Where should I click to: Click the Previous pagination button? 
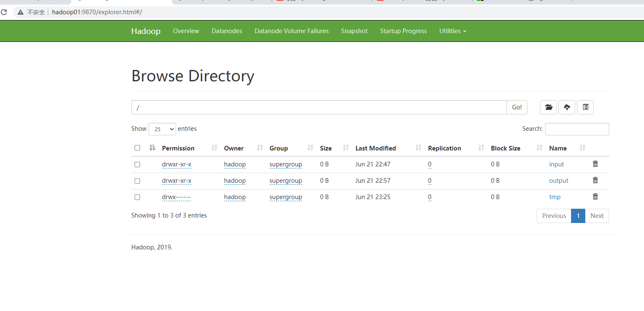tap(554, 216)
